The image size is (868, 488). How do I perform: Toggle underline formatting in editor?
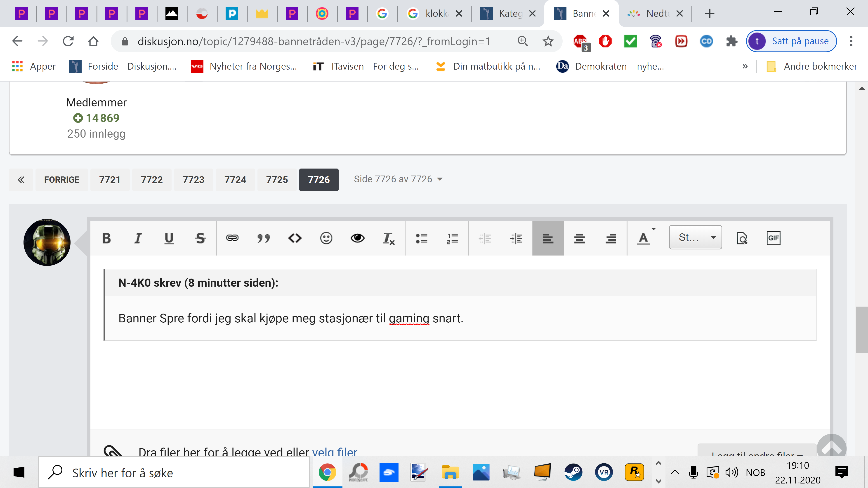pyautogui.click(x=169, y=238)
